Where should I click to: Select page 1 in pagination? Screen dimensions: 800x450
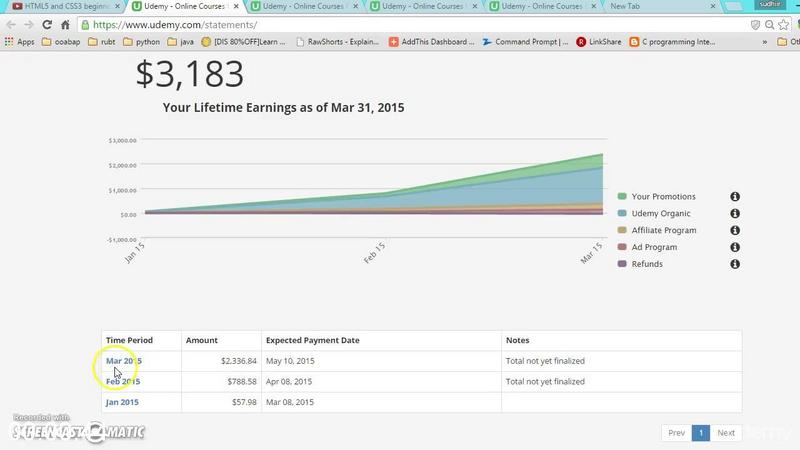pos(701,433)
